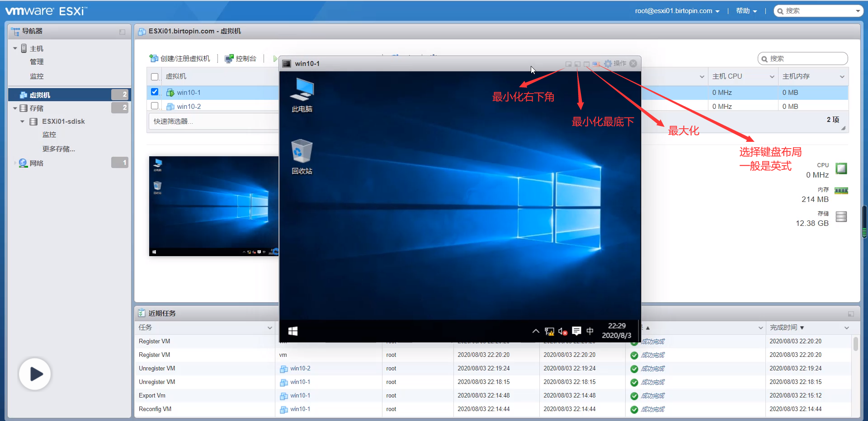Click the 近期任务 clipboard icon

[x=142, y=313]
